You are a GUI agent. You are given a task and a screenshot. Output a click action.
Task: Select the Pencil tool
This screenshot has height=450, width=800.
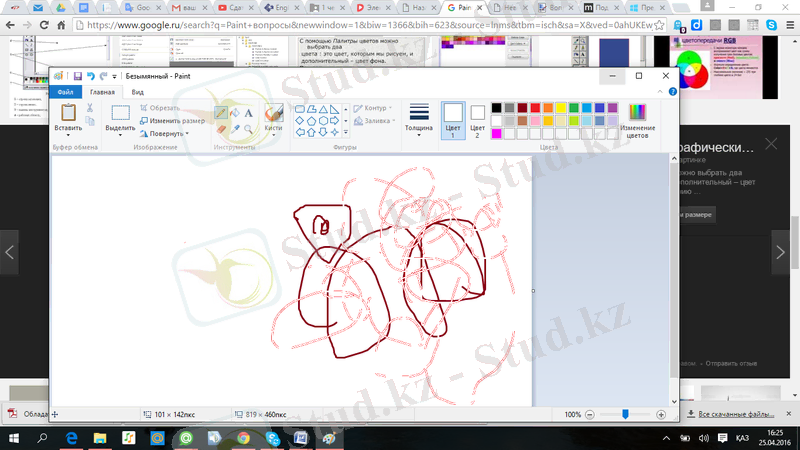click(220, 113)
